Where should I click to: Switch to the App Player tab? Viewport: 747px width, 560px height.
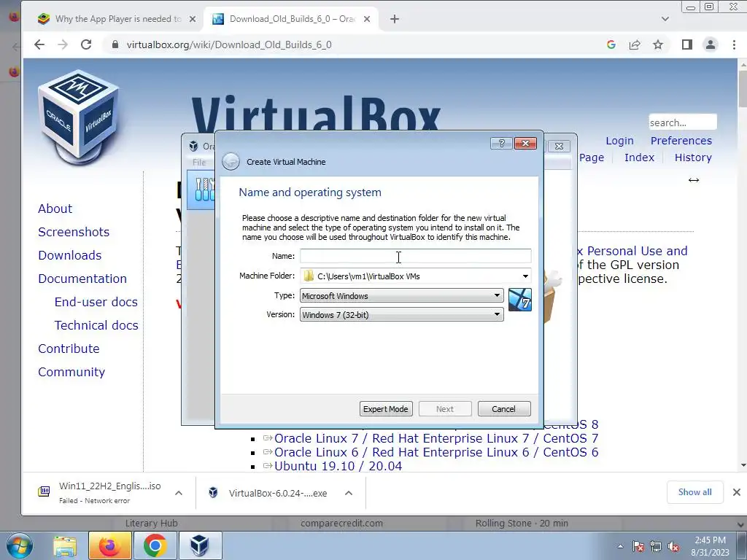116,19
